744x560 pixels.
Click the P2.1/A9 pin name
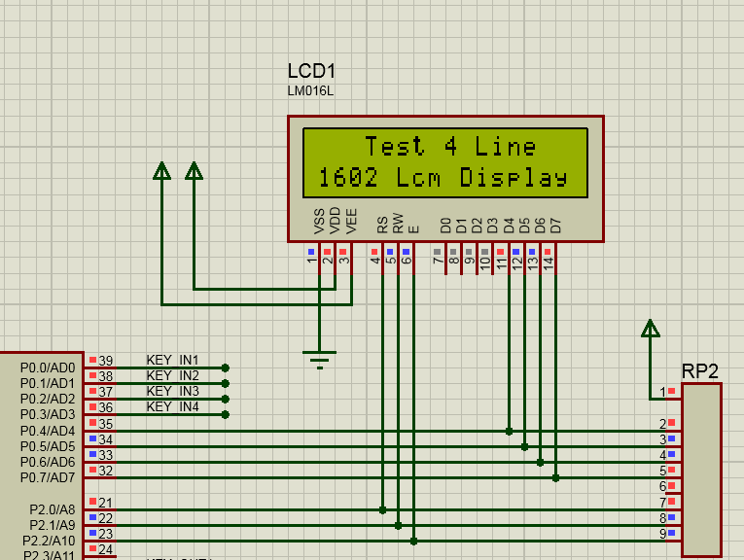(x=53, y=525)
